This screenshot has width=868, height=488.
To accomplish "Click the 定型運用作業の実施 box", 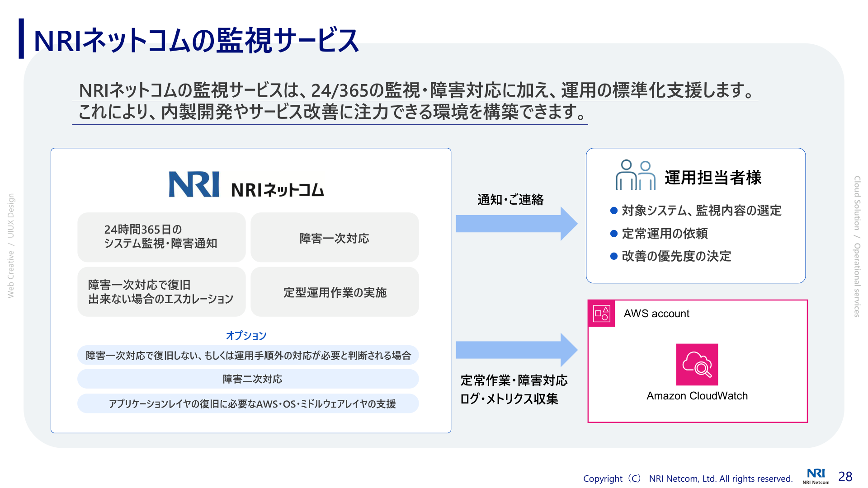I will pyautogui.click(x=335, y=292).
